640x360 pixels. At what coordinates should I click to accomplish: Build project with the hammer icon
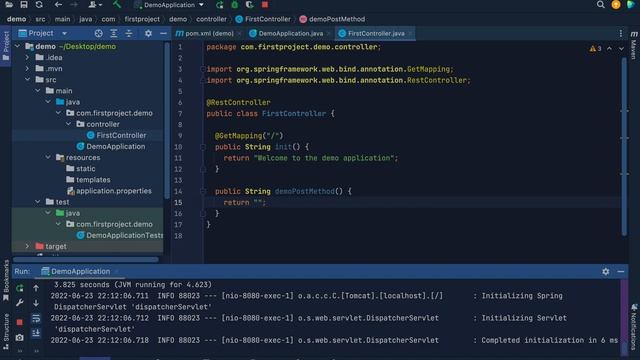pyautogui.click(x=117, y=5)
